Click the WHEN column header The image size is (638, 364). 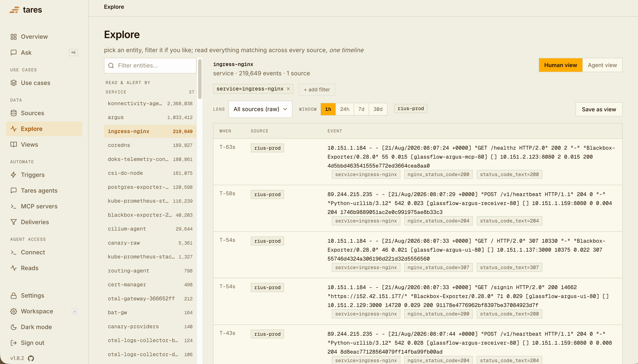click(225, 131)
